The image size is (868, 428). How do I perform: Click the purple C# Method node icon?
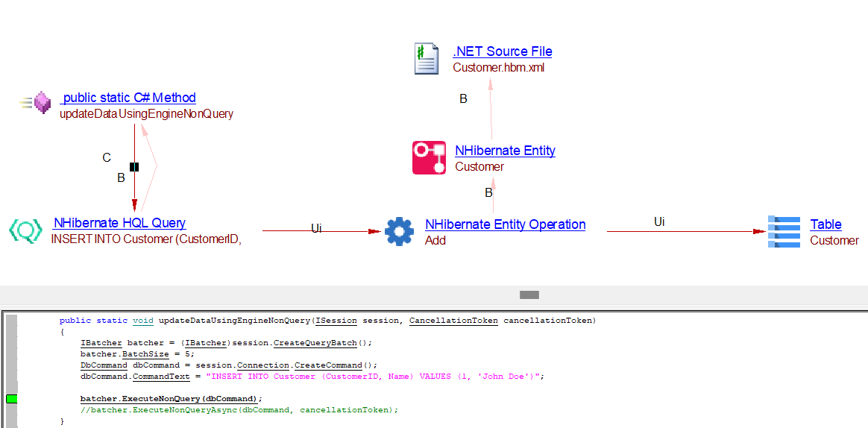tap(41, 102)
